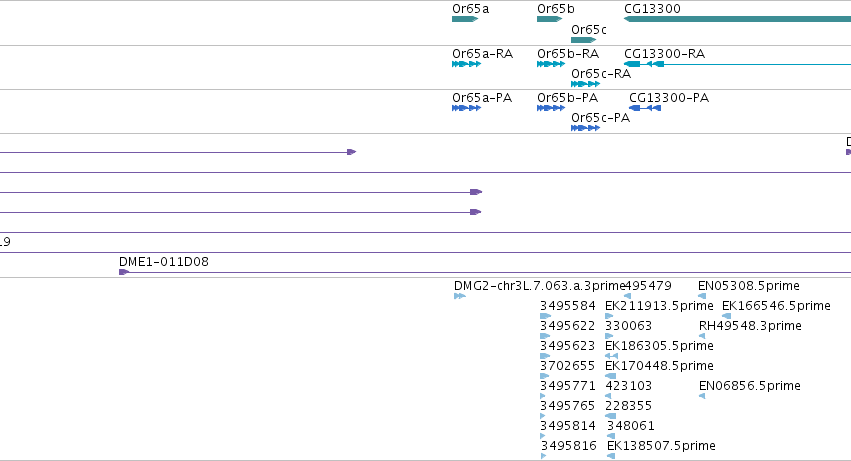The height and width of the screenshot is (461, 851).
Task: Select the EK166546.5prime feature label
Action: pos(776,306)
